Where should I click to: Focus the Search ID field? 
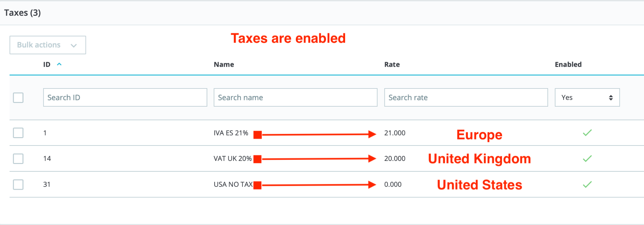pyautogui.click(x=125, y=98)
